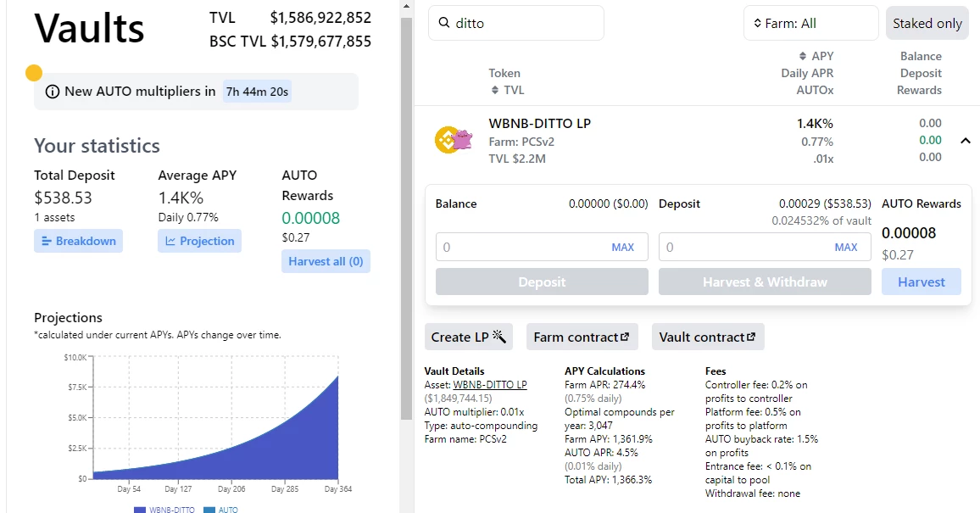The image size is (980, 513).
Task: Click the green 0.00008 AUTO Rewards statistic
Action: 310,217
